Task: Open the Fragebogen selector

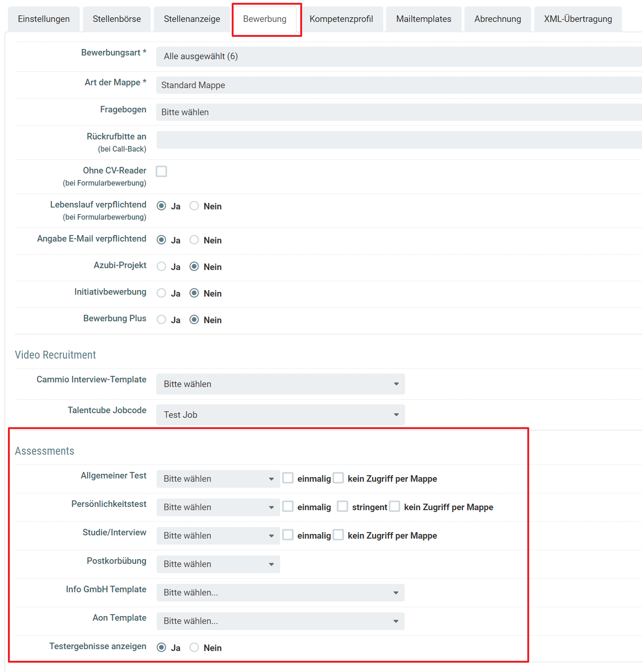Action: 399,112
